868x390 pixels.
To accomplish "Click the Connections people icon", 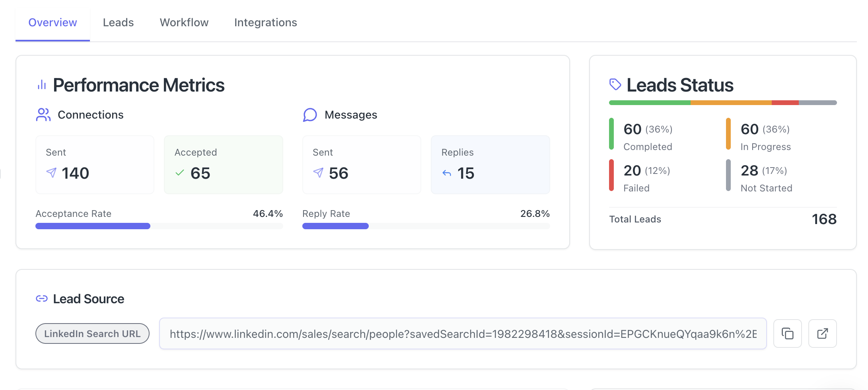I will 43,115.
